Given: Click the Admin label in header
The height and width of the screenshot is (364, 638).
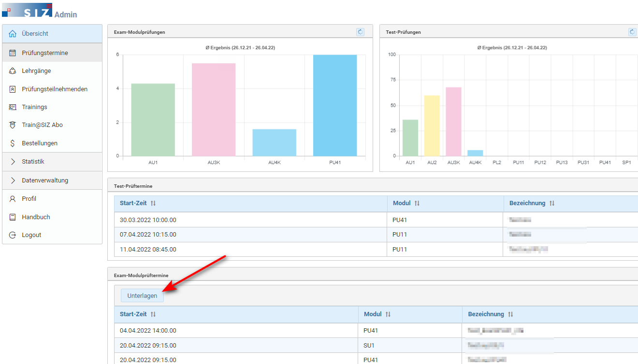Looking at the screenshot, I should 66,14.
